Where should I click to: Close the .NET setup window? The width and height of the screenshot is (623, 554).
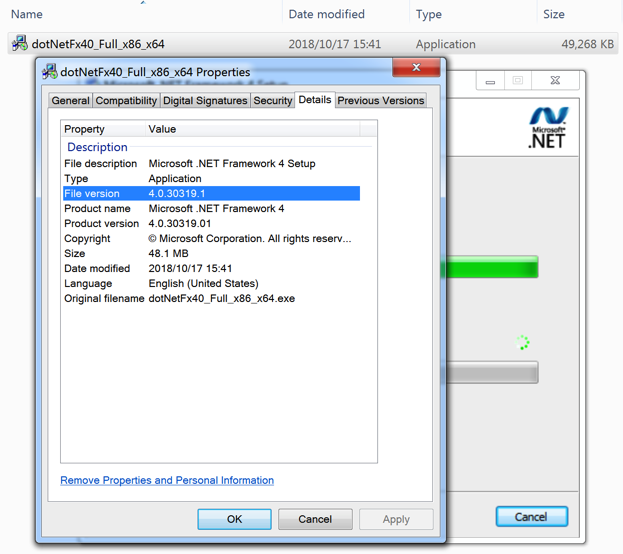click(555, 81)
